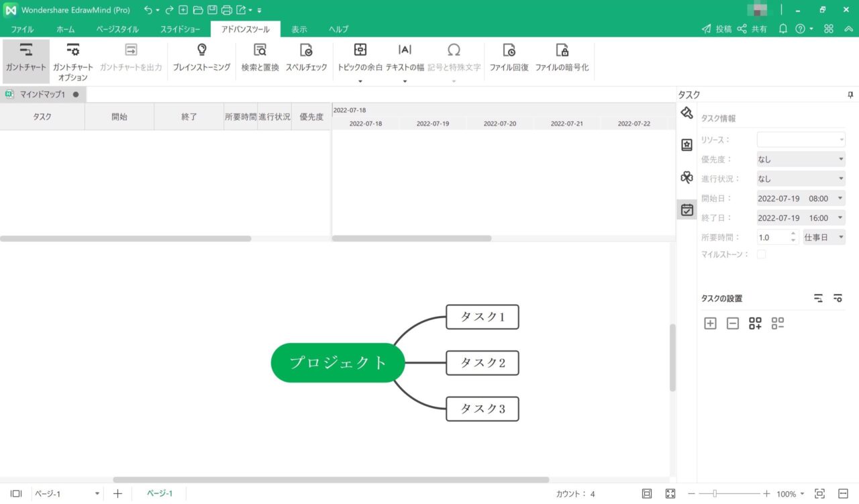The width and height of the screenshot is (859, 504).
Task: Expand the トピックの余白 dropdown arrow
Action: click(360, 82)
